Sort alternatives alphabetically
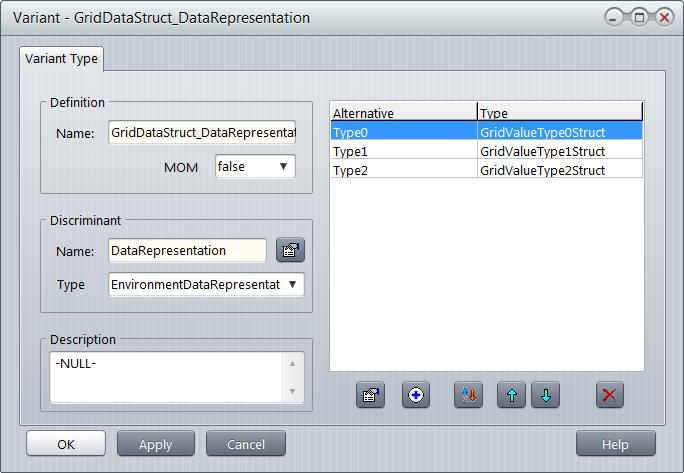The image size is (684, 473). [468, 395]
